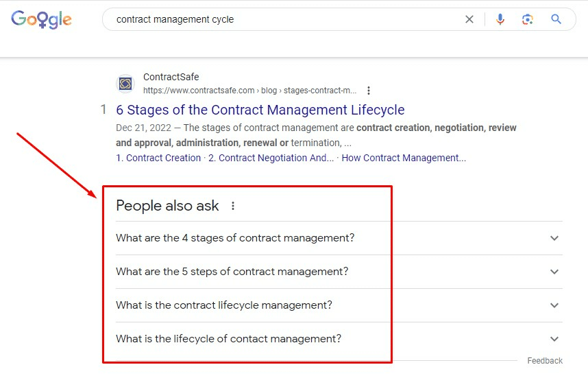Viewport: 588px width, 378px height.
Task: Expand 'What are the 4 stages' chevron
Action: pyautogui.click(x=554, y=238)
